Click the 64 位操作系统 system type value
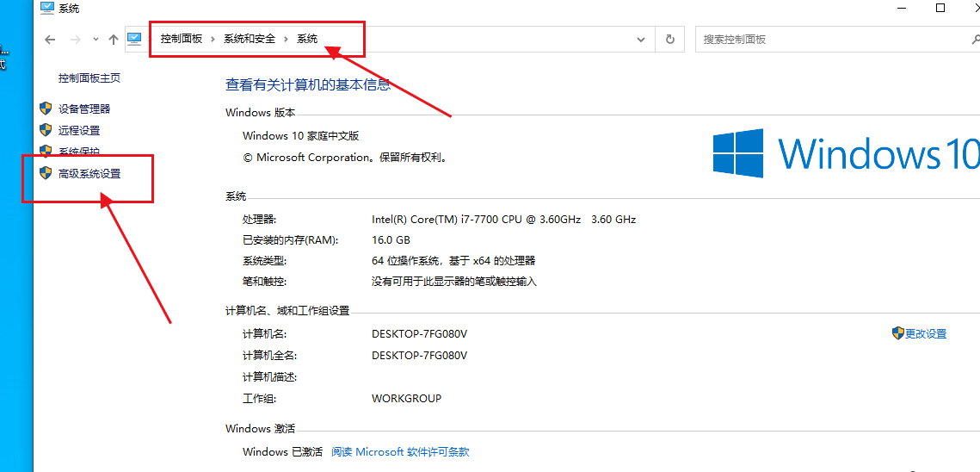 tap(453, 260)
